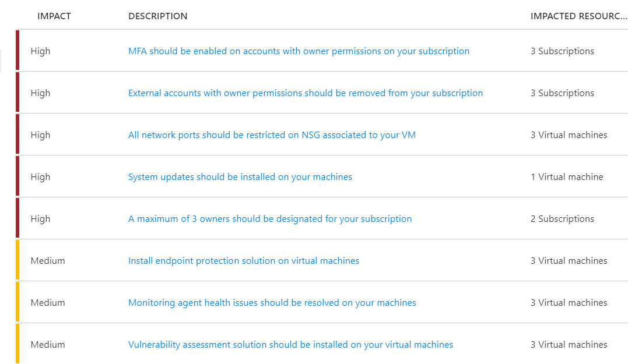Click the red High severity bar for MFA row
628x364 pixels.
click(17, 51)
